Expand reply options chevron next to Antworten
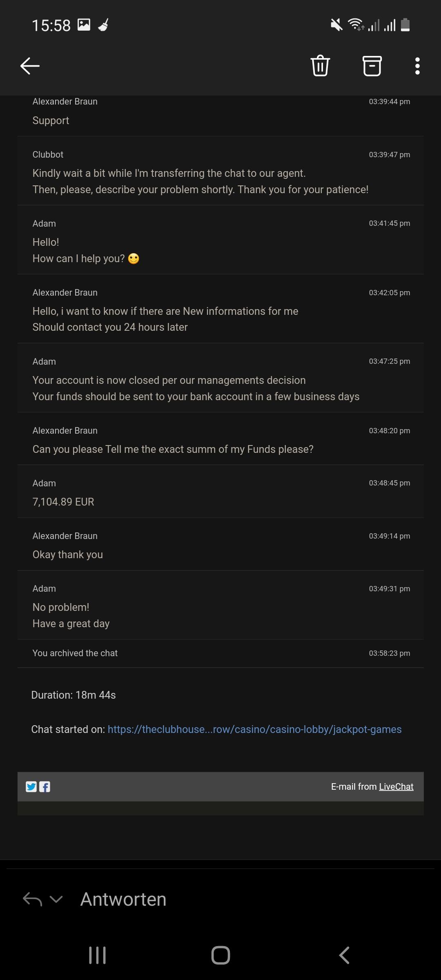Image resolution: width=441 pixels, height=980 pixels. point(56,899)
